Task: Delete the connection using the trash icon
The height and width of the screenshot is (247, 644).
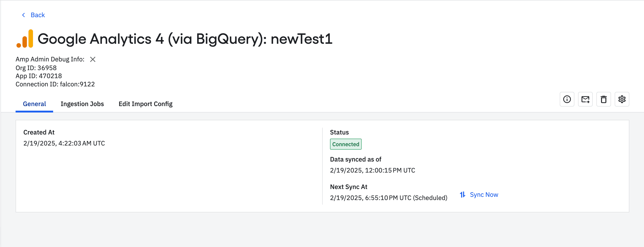Action: tap(603, 99)
